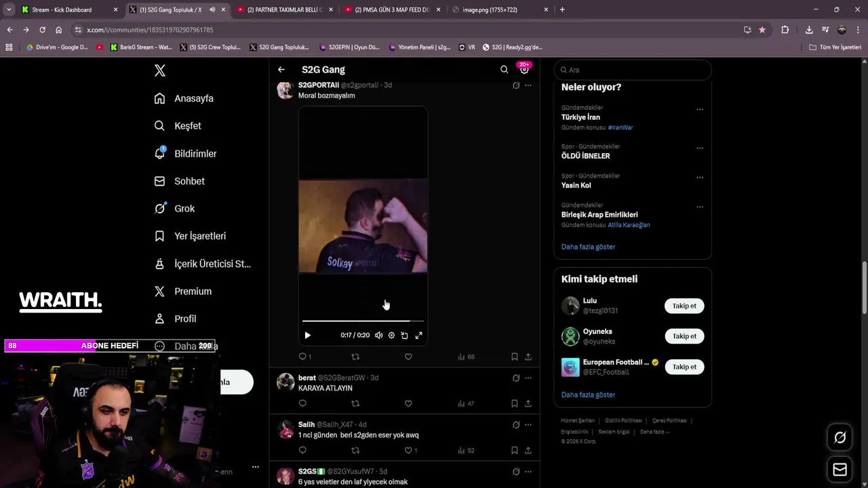Reply to berat's KARAYA ATLAYIN post
The height and width of the screenshot is (488, 868).
click(302, 403)
